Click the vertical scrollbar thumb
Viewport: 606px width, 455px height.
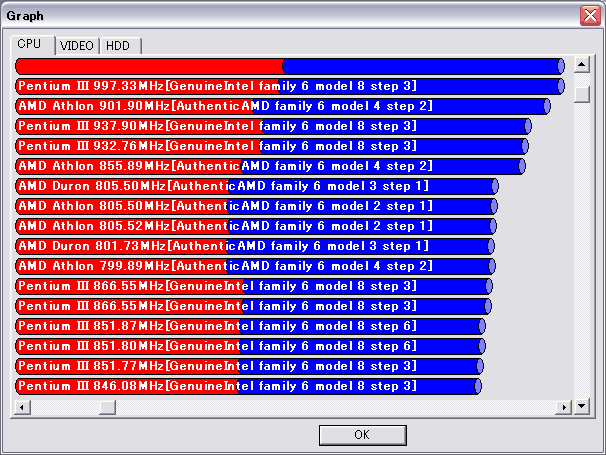click(x=582, y=94)
